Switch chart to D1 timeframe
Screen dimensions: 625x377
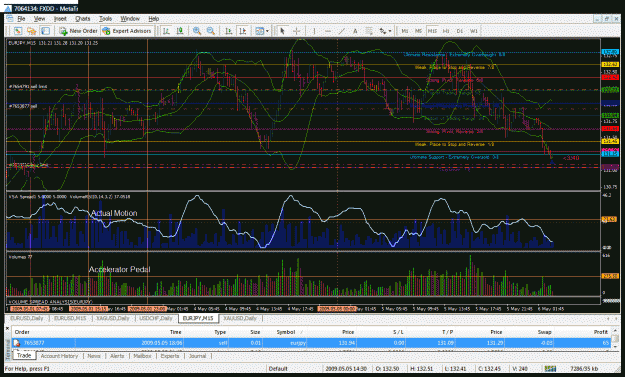pos(460,31)
